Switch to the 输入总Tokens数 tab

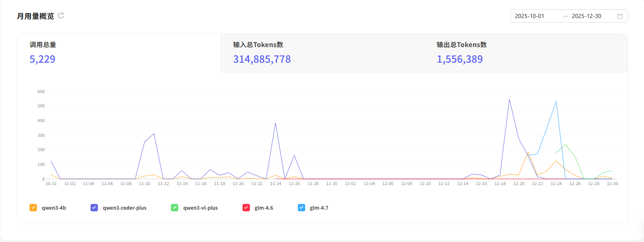click(322, 53)
